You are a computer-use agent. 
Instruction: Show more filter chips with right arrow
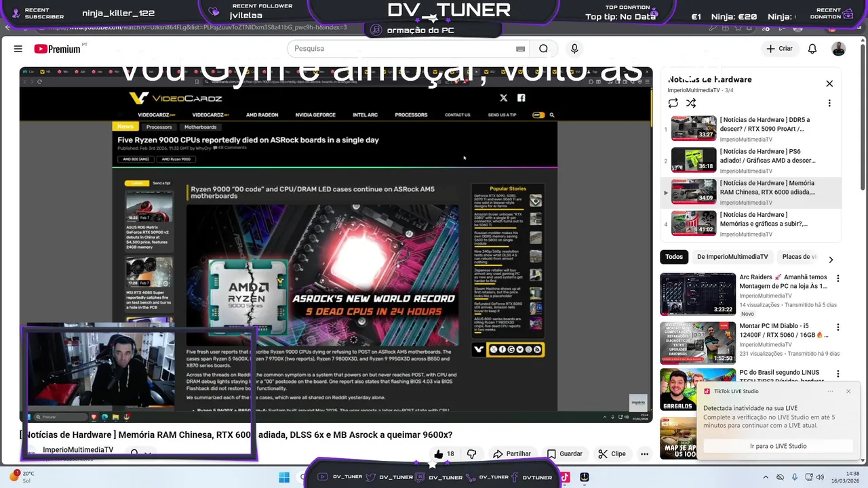tap(831, 259)
